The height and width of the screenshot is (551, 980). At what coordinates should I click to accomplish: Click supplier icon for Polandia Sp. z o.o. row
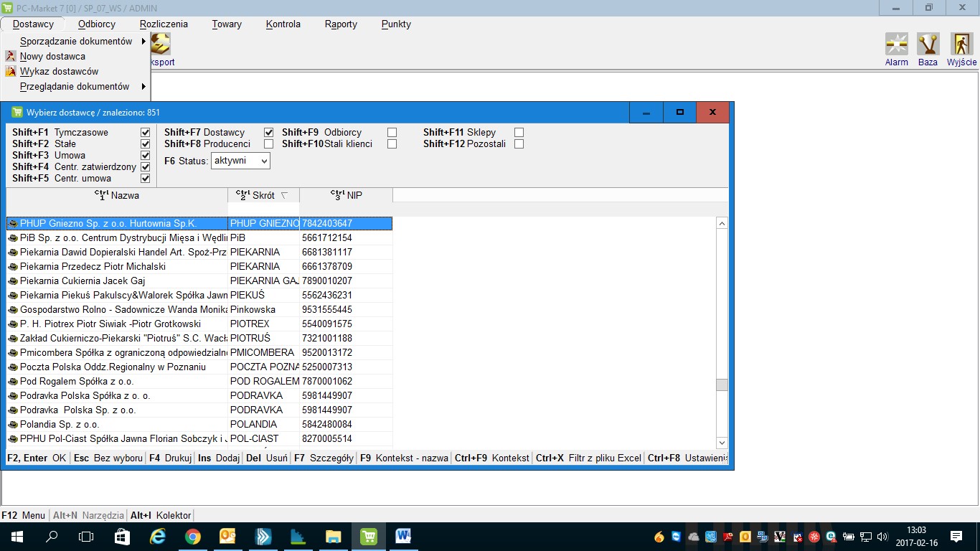click(13, 424)
